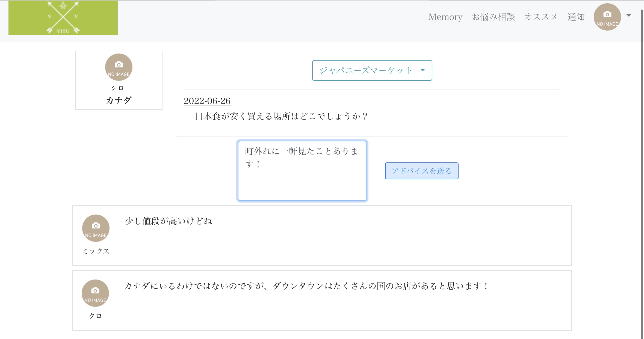Select the question text 日本食が安く買える場所はどこでしょうか？
This screenshot has height=339, width=644.
coord(282,116)
